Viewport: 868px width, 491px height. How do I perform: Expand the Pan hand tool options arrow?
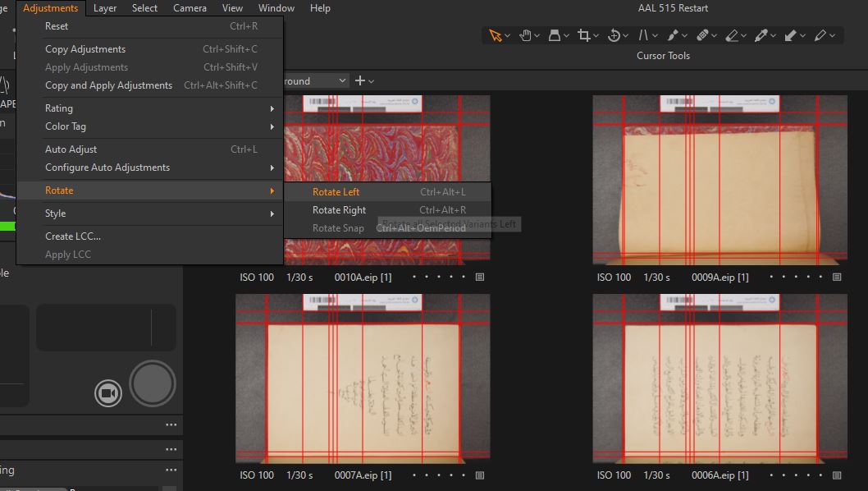coord(537,36)
